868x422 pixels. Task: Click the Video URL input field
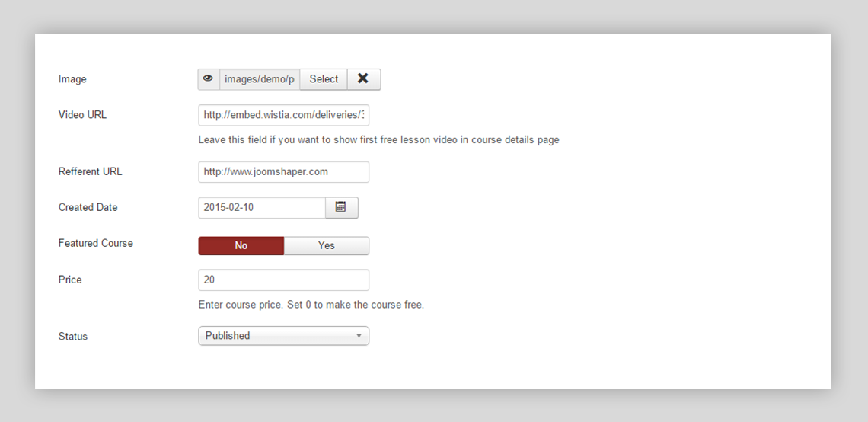click(x=283, y=116)
